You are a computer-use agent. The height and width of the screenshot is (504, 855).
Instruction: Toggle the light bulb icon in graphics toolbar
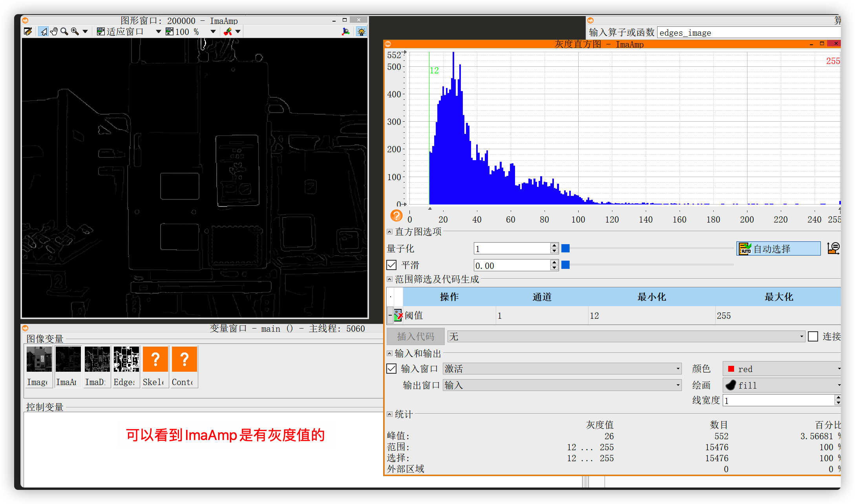point(361,31)
